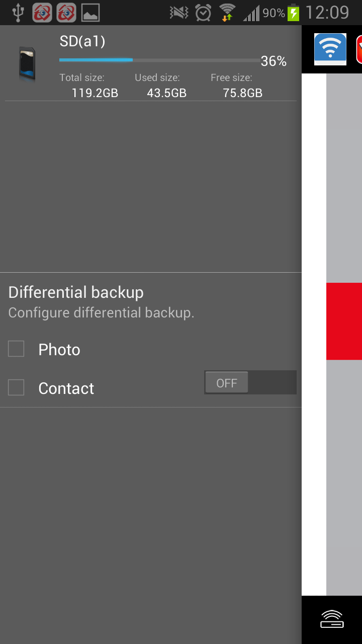
Task: Select the Contact label
Action: tap(66, 388)
